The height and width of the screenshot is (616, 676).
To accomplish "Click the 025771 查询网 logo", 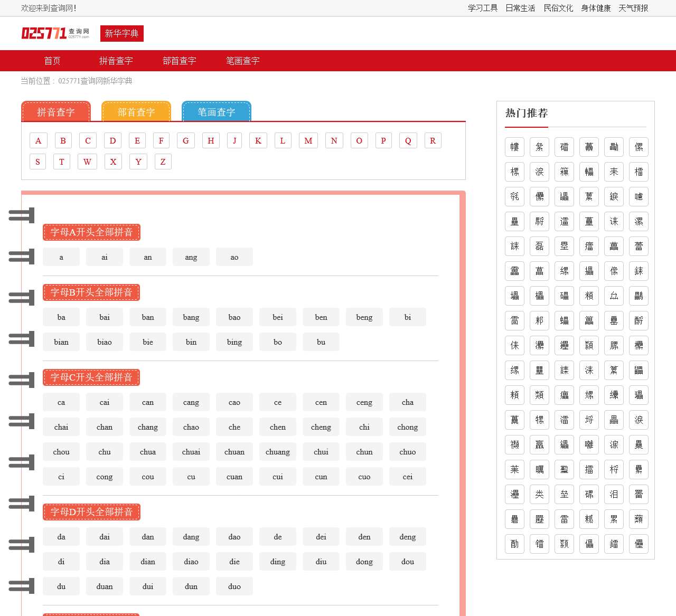I will tap(55, 33).
